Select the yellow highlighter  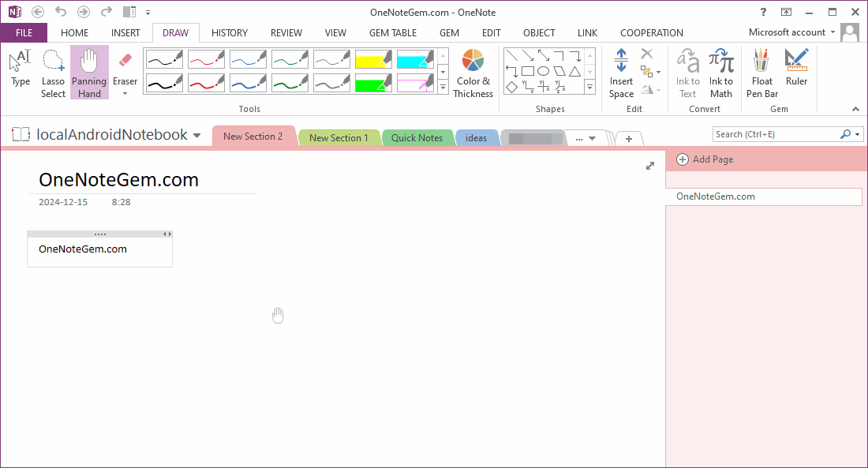pyautogui.click(x=373, y=59)
